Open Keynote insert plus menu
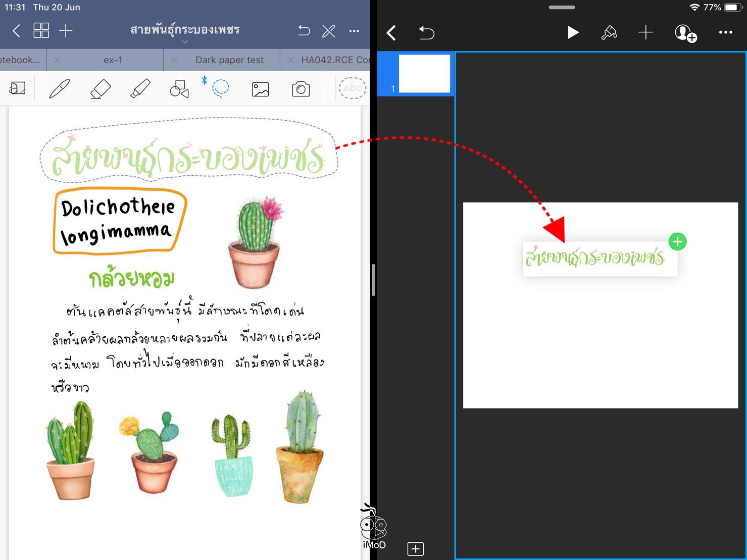 coord(645,33)
